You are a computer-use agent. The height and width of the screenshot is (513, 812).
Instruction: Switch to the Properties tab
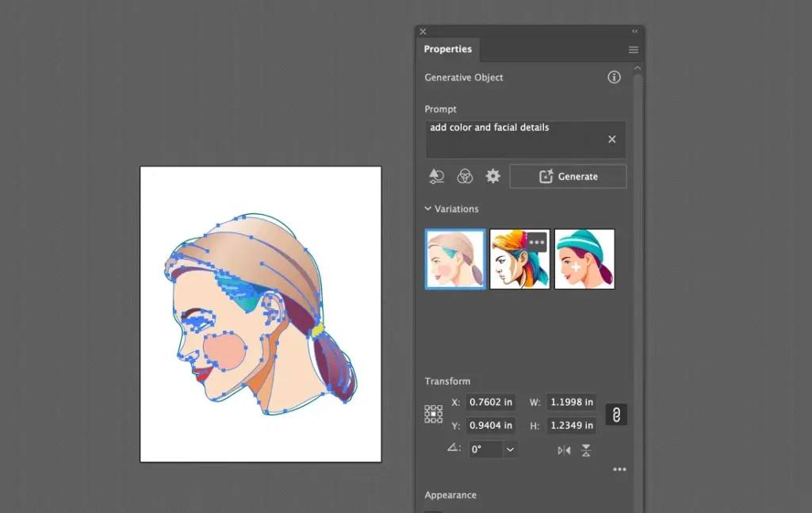(447, 49)
